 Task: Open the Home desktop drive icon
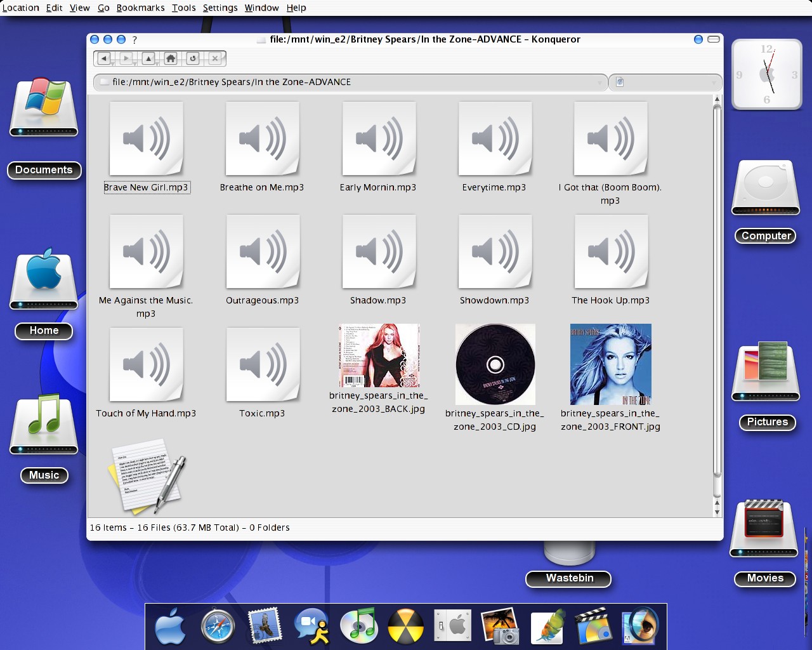click(x=44, y=279)
